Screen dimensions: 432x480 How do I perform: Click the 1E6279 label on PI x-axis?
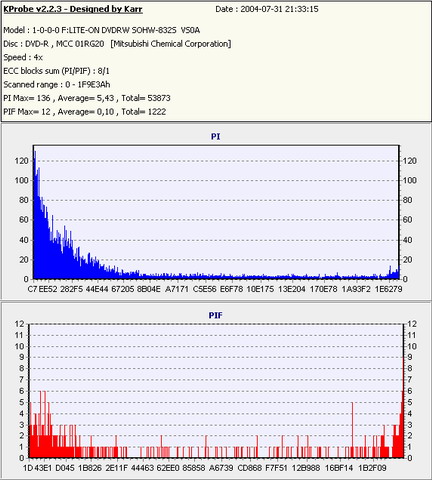tap(388, 289)
